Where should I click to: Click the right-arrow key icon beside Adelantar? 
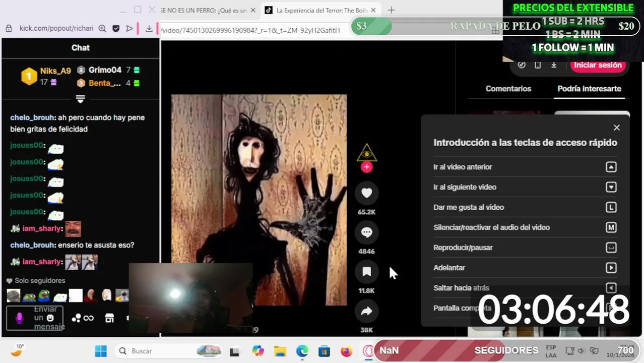(x=611, y=268)
